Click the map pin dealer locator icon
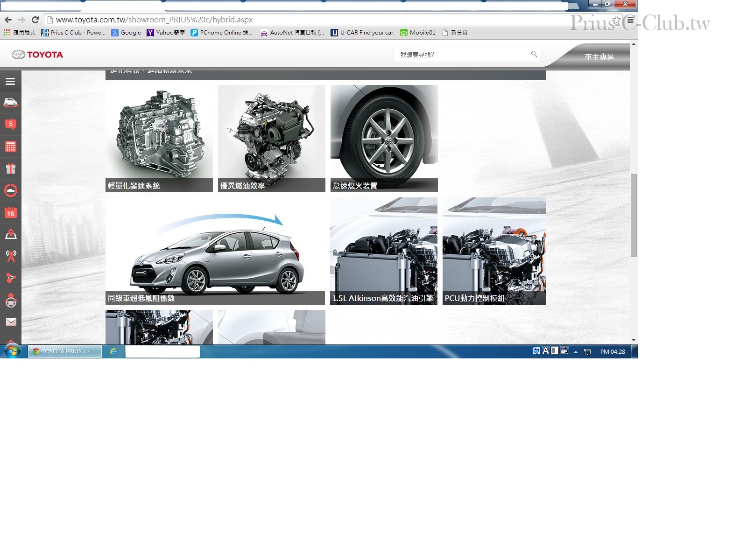Image resolution: width=747 pixels, height=560 pixels. click(x=10, y=234)
